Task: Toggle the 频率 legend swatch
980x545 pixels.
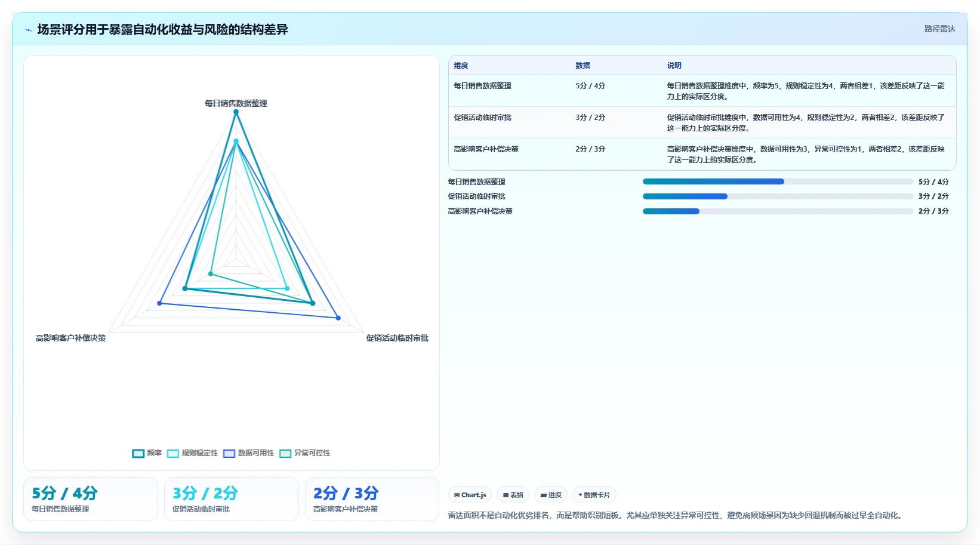Action: tap(138, 454)
